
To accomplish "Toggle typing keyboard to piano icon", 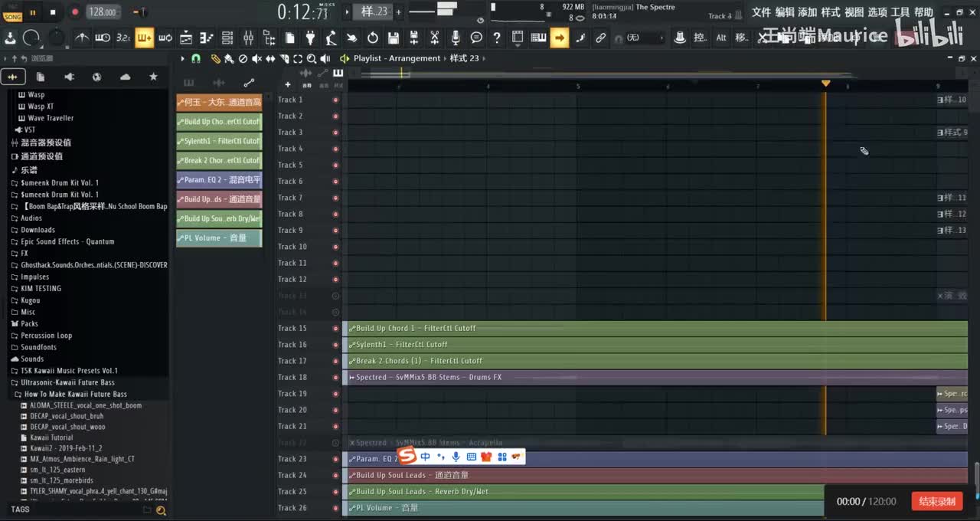I will click(538, 38).
